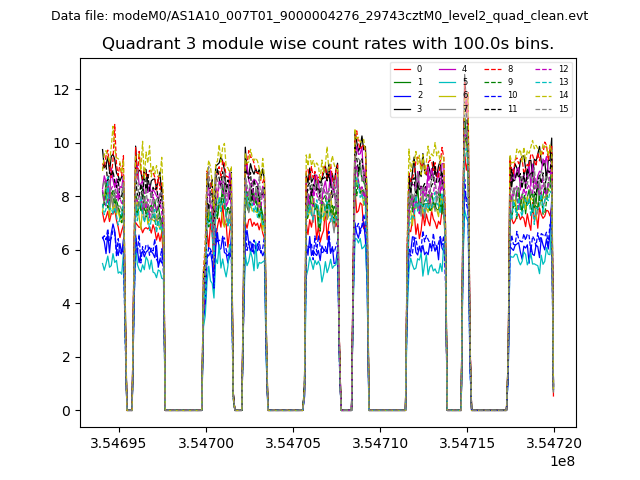The width and height of the screenshot is (640, 480).
Task: Click the Data file path text at top
Action: [x=319, y=16]
